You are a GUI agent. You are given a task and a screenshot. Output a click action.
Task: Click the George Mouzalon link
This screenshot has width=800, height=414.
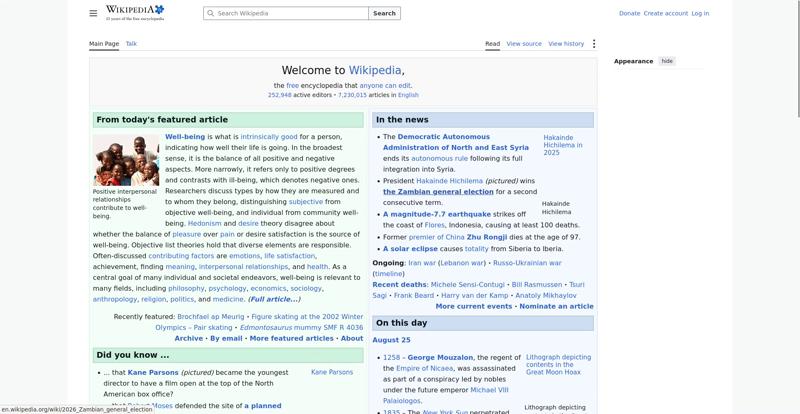tap(440, 357)
